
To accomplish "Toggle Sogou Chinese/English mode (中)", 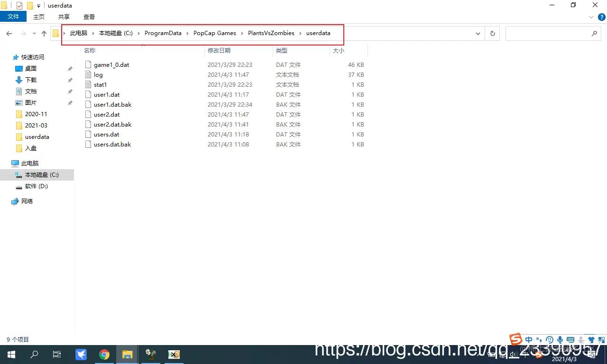I will [529, 339].
